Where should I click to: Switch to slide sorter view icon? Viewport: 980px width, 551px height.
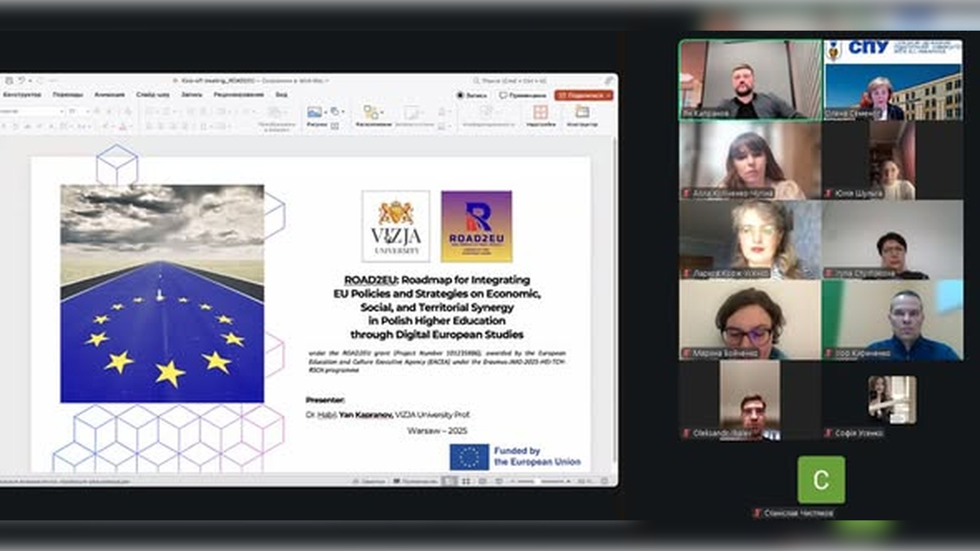(x=466, y=481)
